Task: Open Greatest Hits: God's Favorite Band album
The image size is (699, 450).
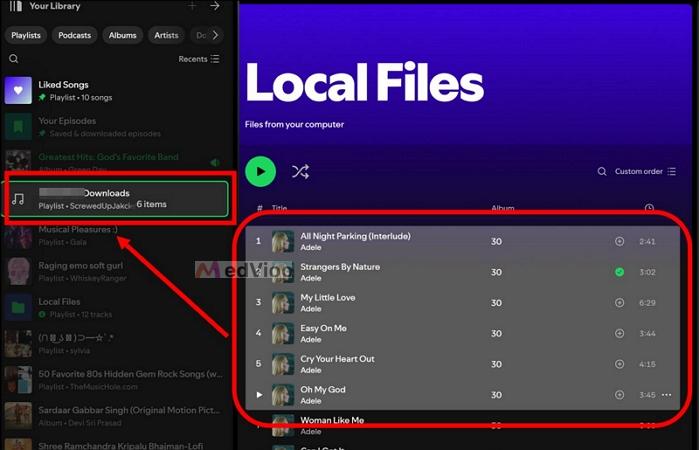Action: 116,163
